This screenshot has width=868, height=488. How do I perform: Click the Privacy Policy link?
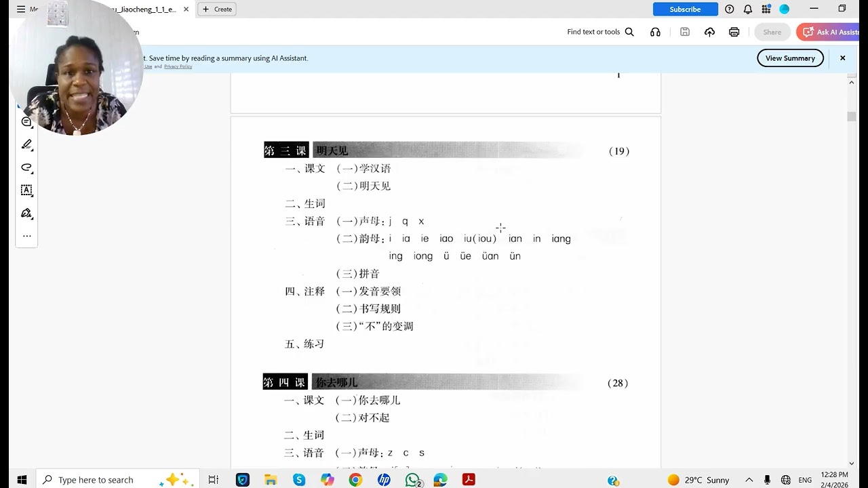pos(178,66)
